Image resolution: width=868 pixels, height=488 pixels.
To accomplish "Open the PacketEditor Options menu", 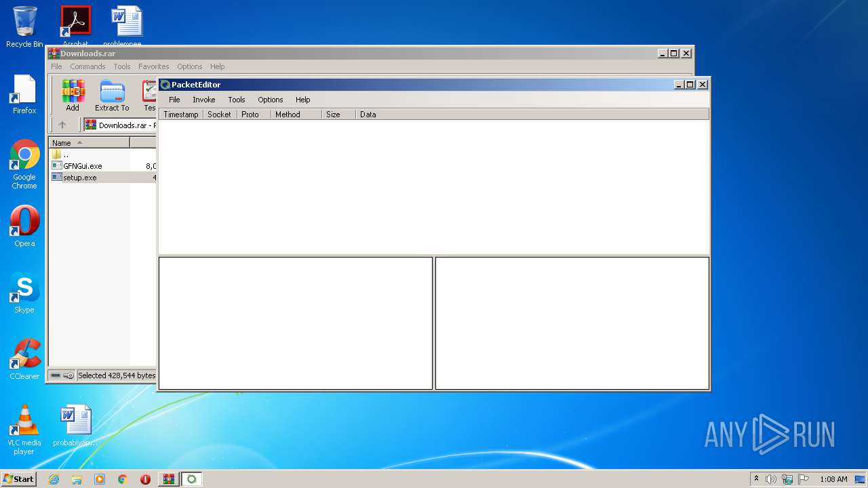I will point(270,100).
